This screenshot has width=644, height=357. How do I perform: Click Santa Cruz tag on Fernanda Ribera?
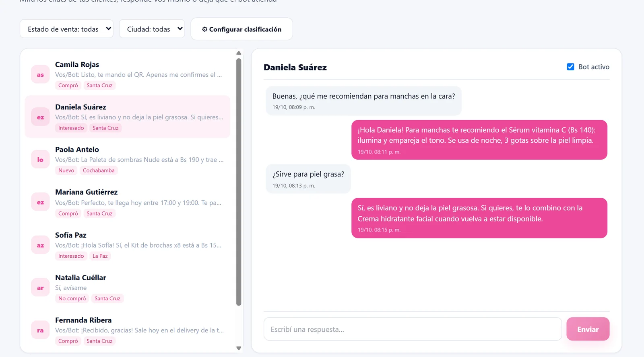(99, 341)
